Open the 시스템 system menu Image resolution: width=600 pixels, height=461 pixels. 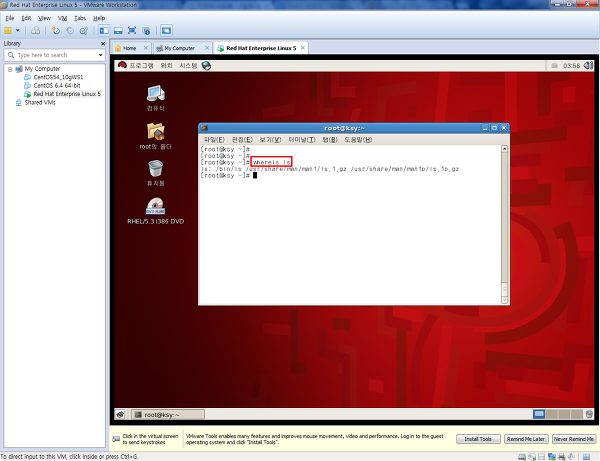(188, 66)
